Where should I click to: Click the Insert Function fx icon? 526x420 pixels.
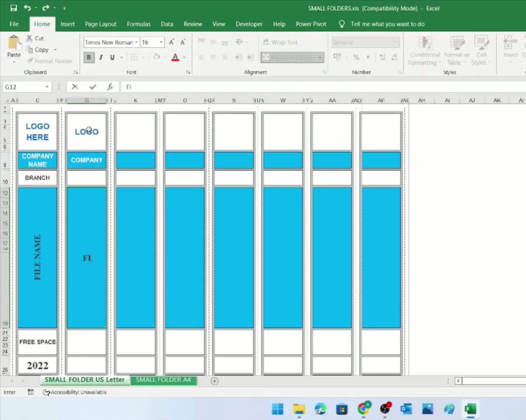click(x=110, y=87)
